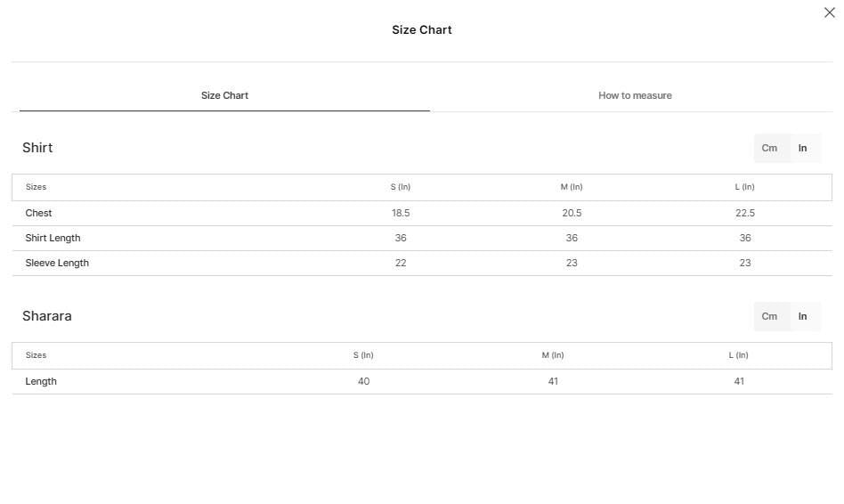Click the Sharara section heading

[47, 315]
